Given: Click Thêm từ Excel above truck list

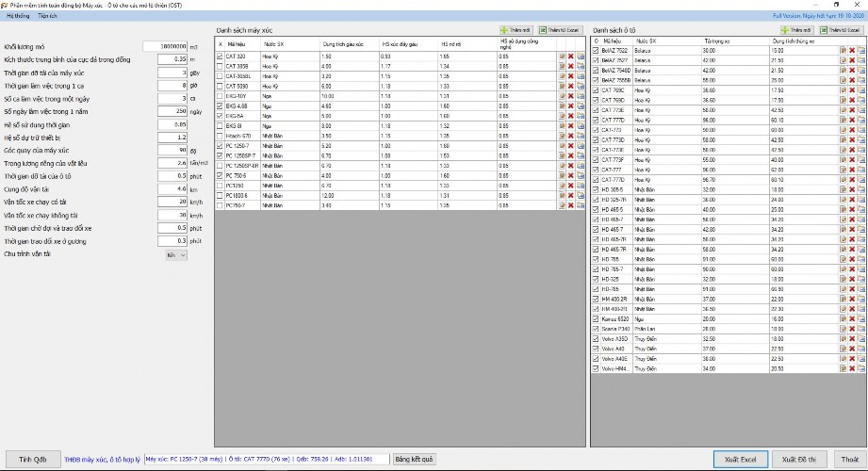Looking at the screenshot, I should tap(843, 30).
